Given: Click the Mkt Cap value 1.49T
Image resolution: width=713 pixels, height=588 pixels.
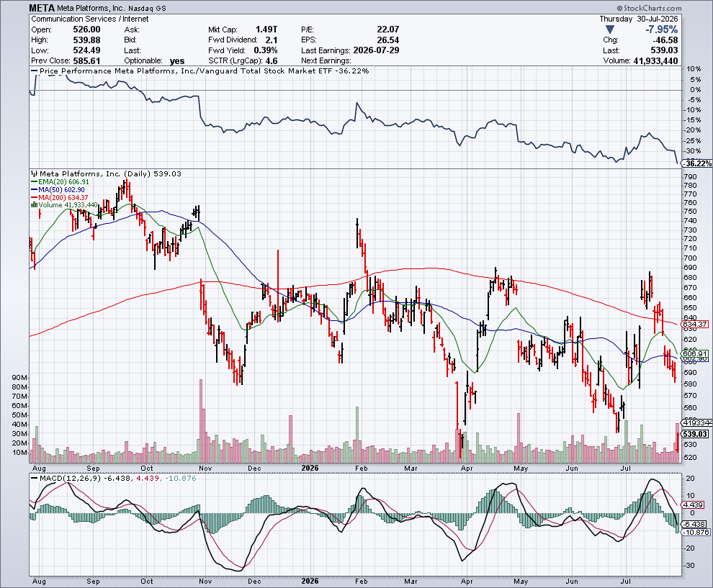Looking at the screenshot, I should [x=266, y=30].
